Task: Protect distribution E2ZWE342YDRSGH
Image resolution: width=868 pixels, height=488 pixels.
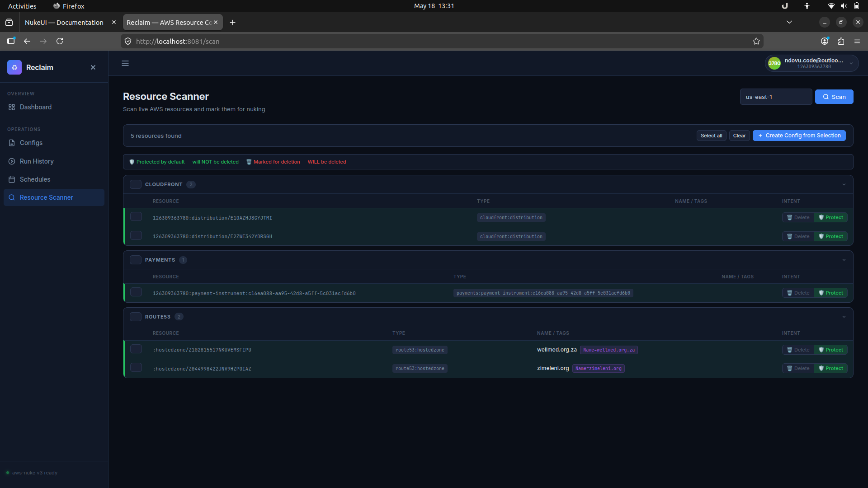Action: [x=830, y=236]
